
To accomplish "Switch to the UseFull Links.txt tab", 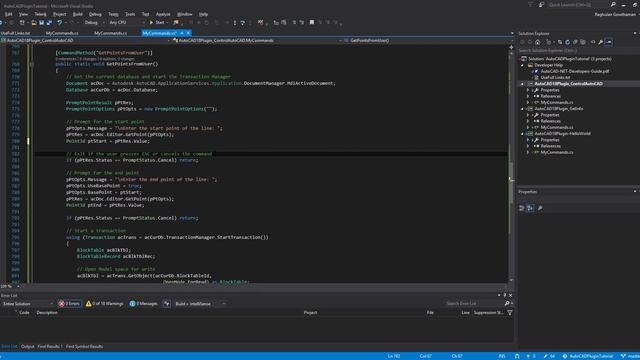I will click(x=15, y=33).
